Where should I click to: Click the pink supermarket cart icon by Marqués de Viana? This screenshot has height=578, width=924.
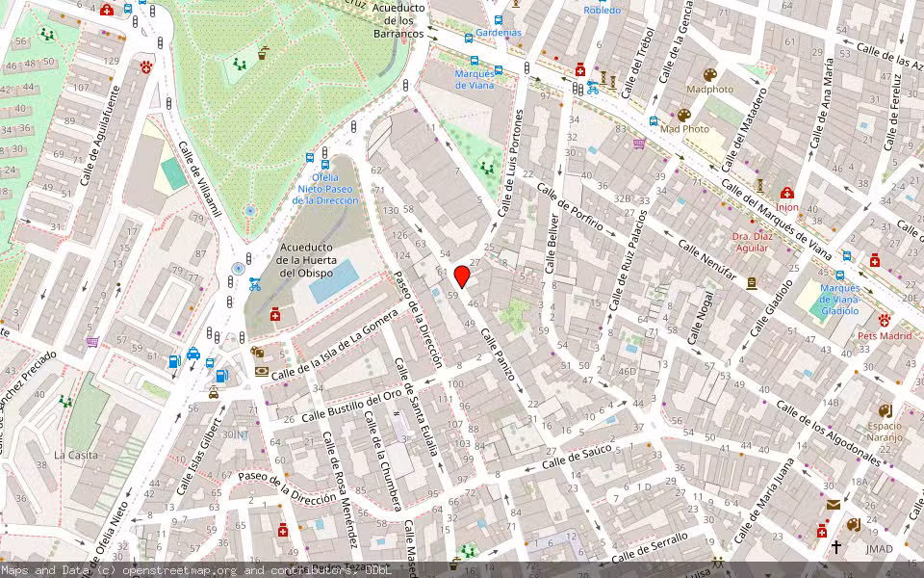[x=639, y=144]
